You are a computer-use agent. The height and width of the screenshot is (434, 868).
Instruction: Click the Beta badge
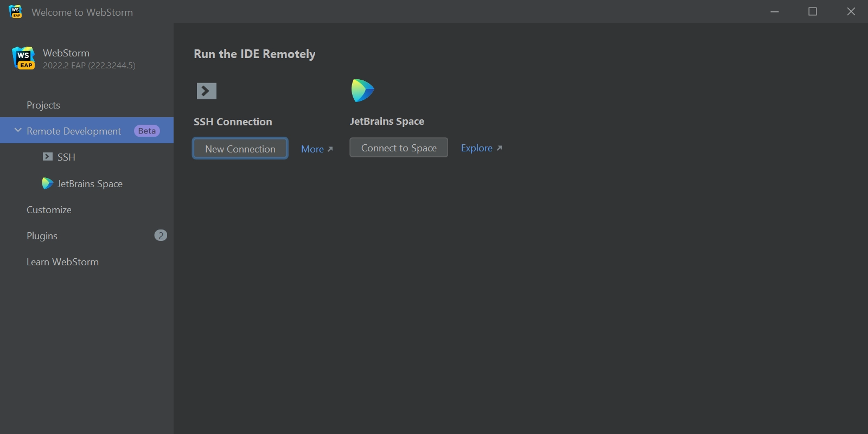point(147,131)
